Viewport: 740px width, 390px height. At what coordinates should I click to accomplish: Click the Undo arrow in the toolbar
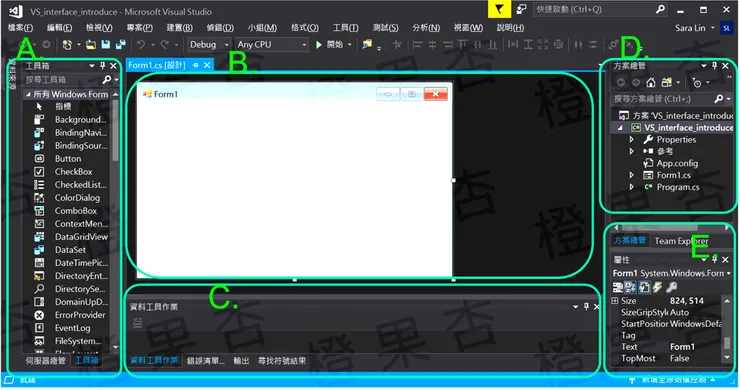coord(141,44)
